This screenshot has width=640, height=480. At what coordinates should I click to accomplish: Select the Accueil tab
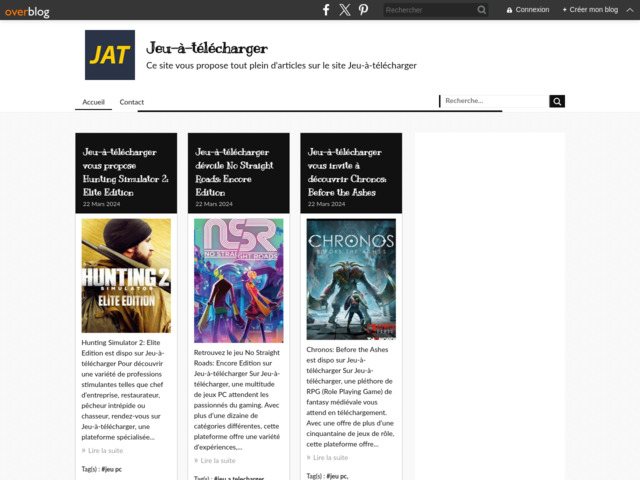93,102
